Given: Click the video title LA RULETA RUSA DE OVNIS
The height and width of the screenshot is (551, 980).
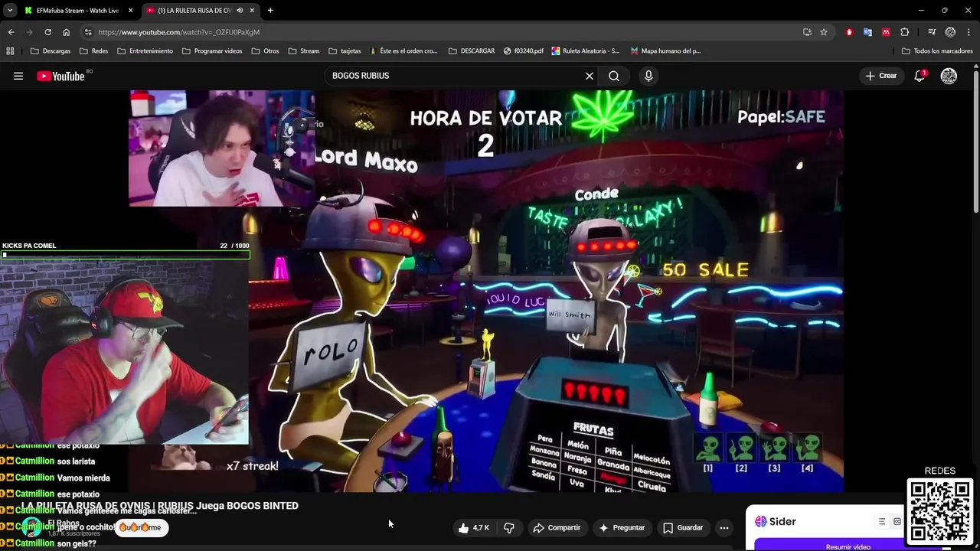Looking at the screenshot, I should coord(159,506).
